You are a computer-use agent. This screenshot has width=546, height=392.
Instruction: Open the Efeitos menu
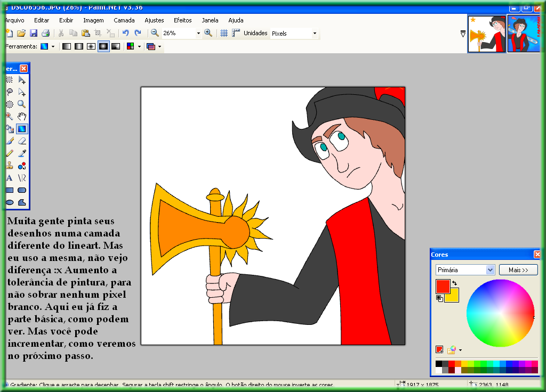182,20
